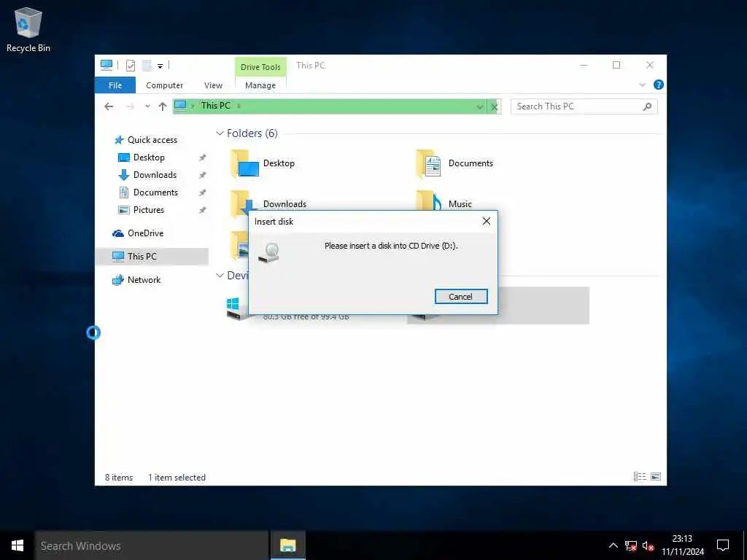This screenshot has width=747, height=560.
Task: Pin toggle beside Desktop in navigation pane
Action: (203, 157)
